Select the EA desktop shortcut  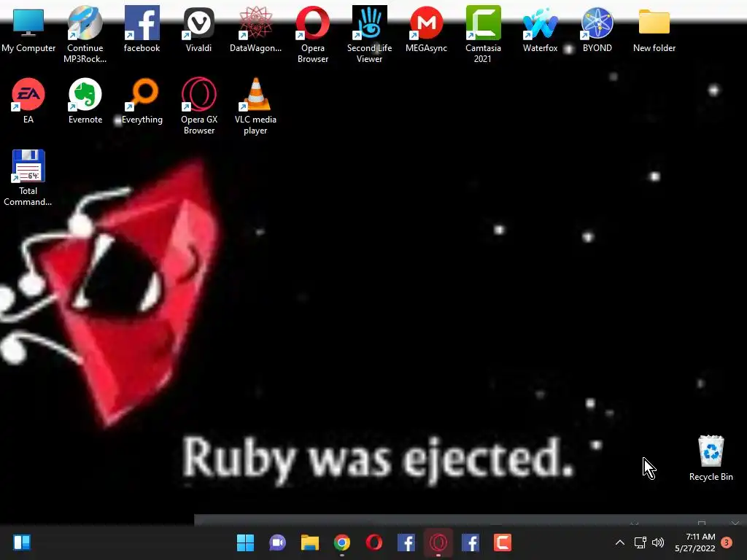28,101
